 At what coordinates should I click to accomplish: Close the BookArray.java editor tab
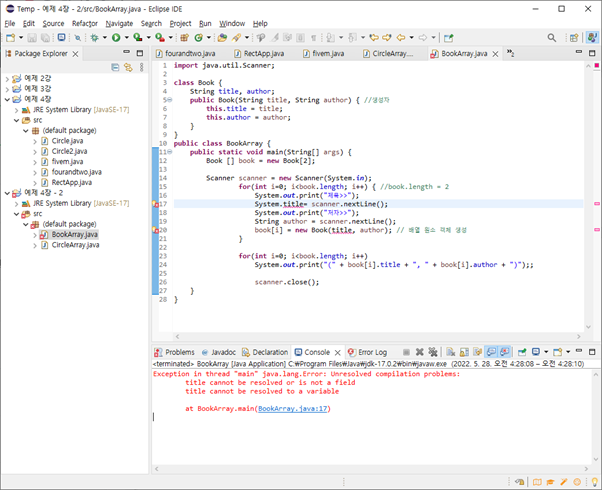tap(496, 54)
